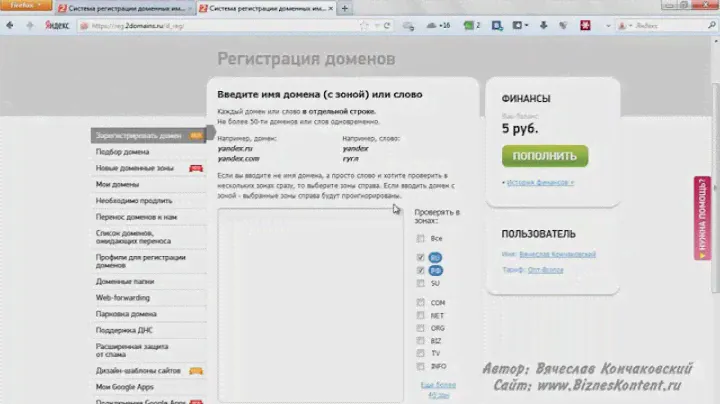Image resolution: width=720 pixels, height=404 pixels.
Task: Click orange icon next to Дизайн-шаблоны сайтов
Action: coord(196,370)
